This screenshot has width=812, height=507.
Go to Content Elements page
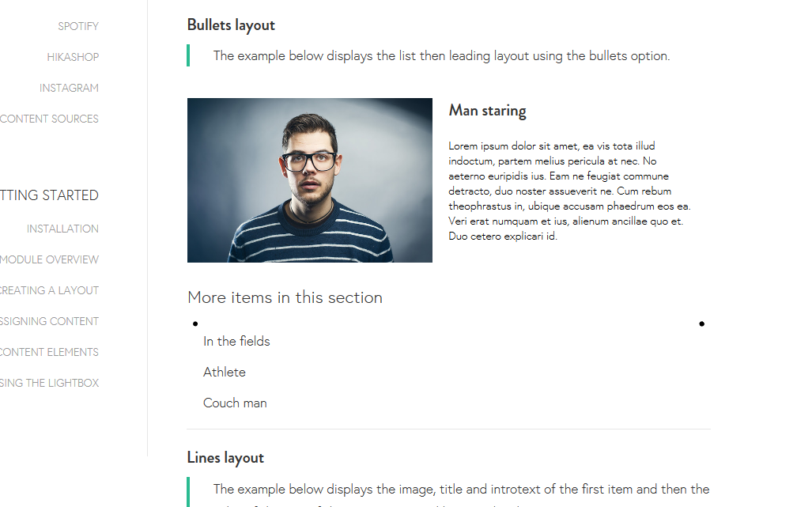(49, 352)
